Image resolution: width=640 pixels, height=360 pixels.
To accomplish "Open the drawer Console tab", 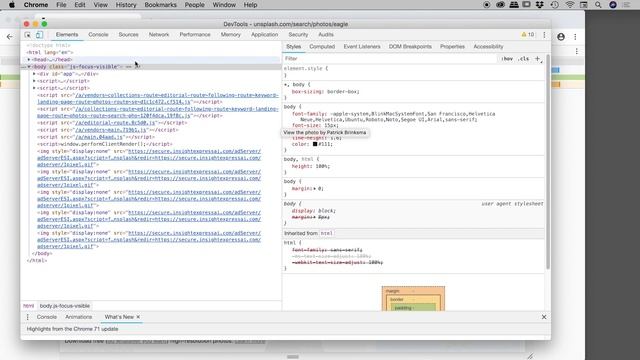I will point(47,317).
